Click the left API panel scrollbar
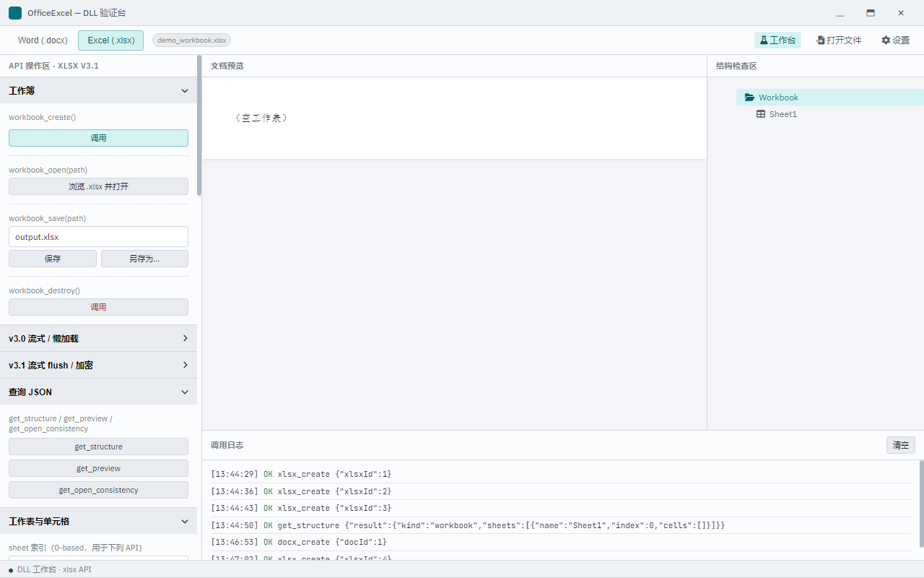924x578 pixels. click(x=199, y=126)
